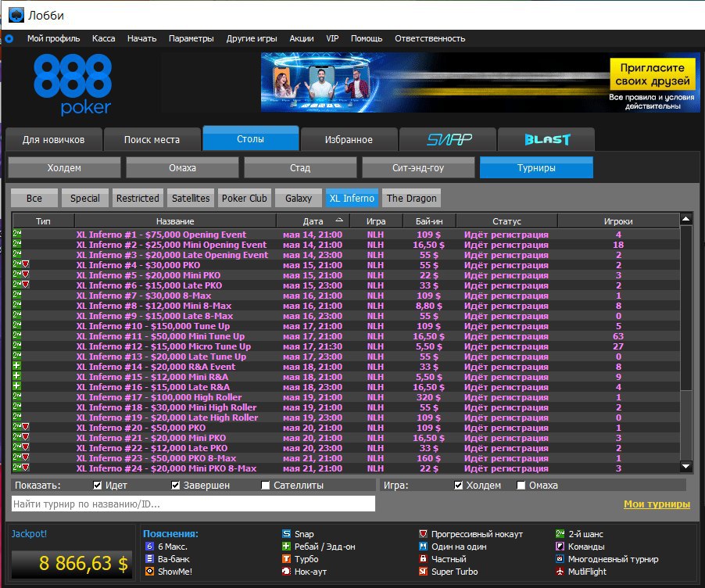Image resolution: width=705 pixels, height=588 pixels.
Task: Open the Касса menu
Action: click(x=103, y=38)
